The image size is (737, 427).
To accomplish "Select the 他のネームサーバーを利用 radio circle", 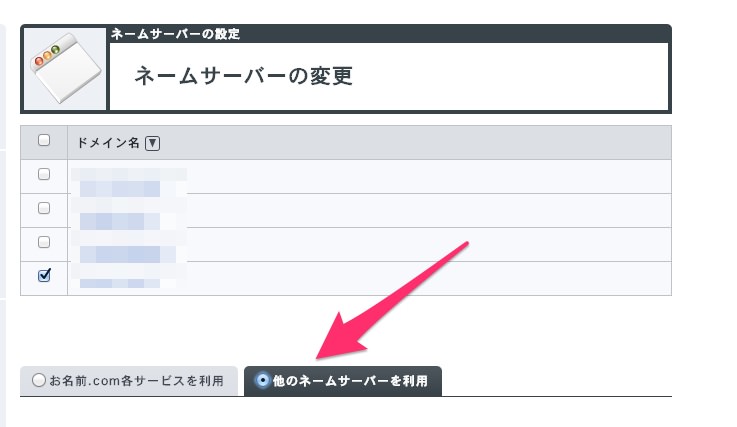I will [262, 380].
